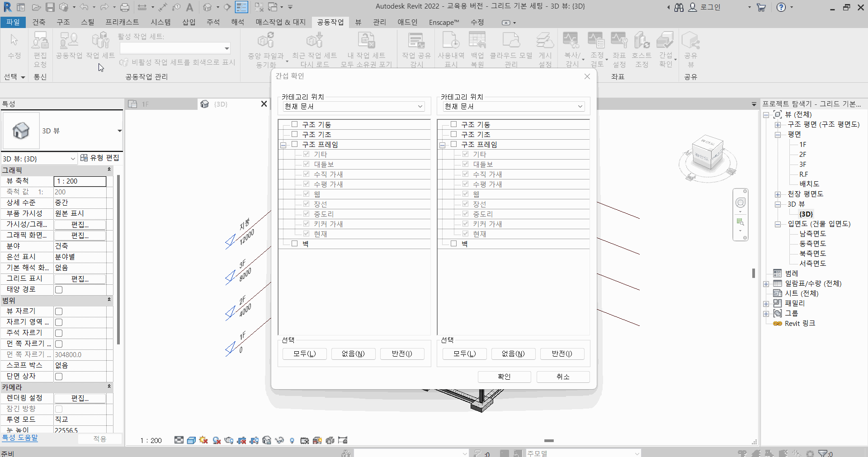The image size is (868, 457).
Task: Expand 구조 평면 node in Project Browser
Action: pos(778,125)
